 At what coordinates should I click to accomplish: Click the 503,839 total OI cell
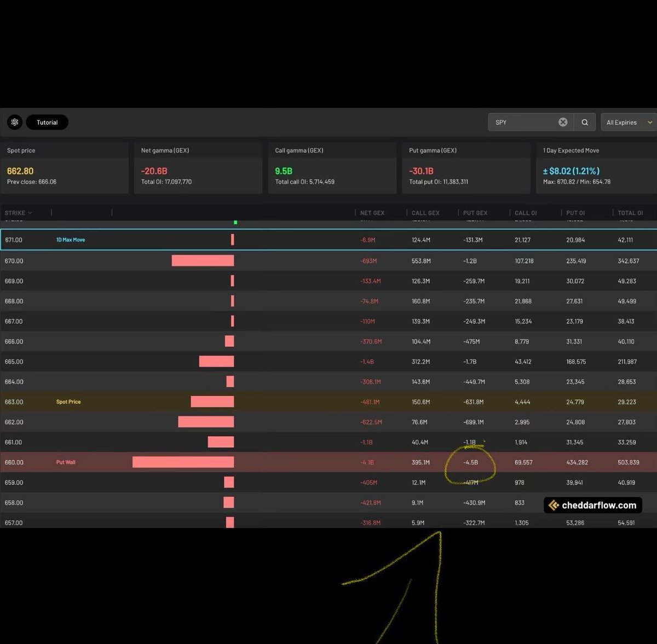click(x=629, y=462)
